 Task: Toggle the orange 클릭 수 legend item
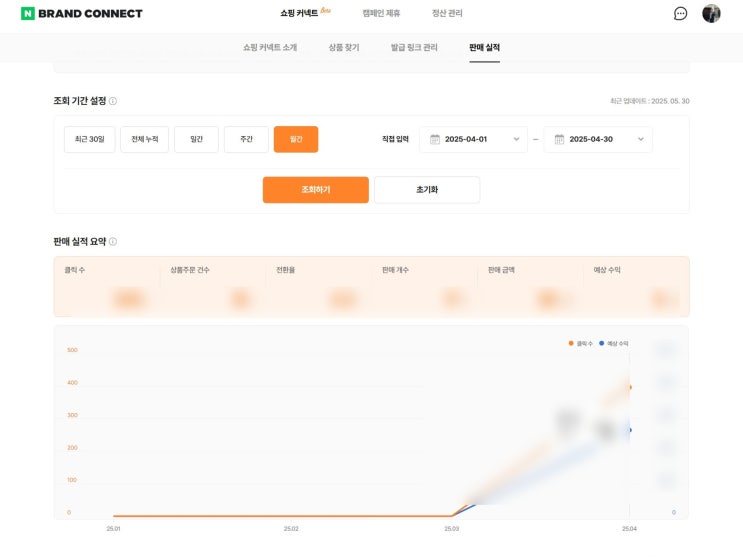[580, 343]
